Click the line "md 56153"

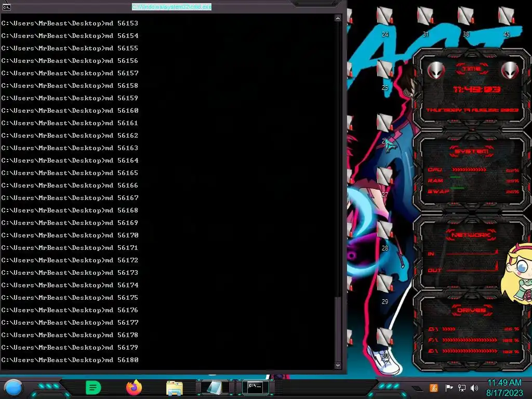[70, 23]
